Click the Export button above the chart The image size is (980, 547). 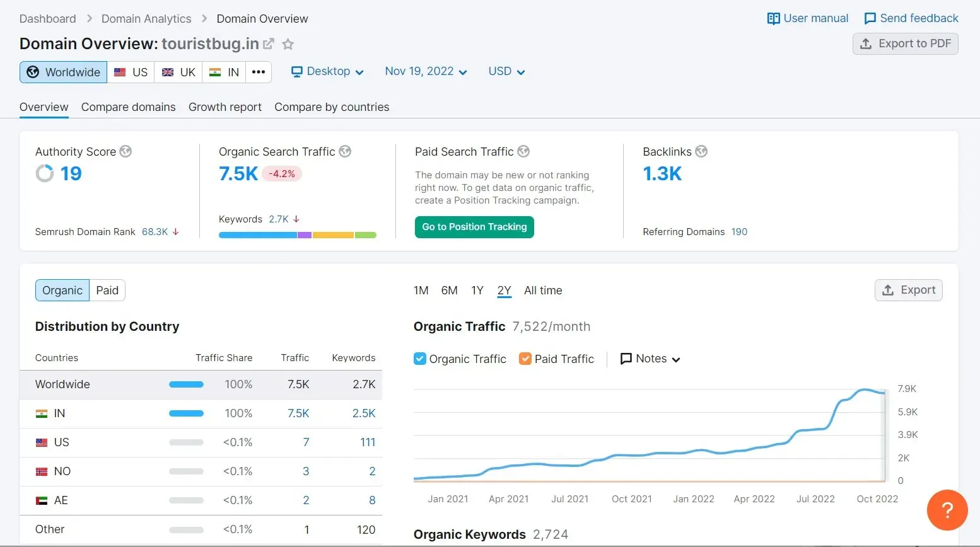909,290
